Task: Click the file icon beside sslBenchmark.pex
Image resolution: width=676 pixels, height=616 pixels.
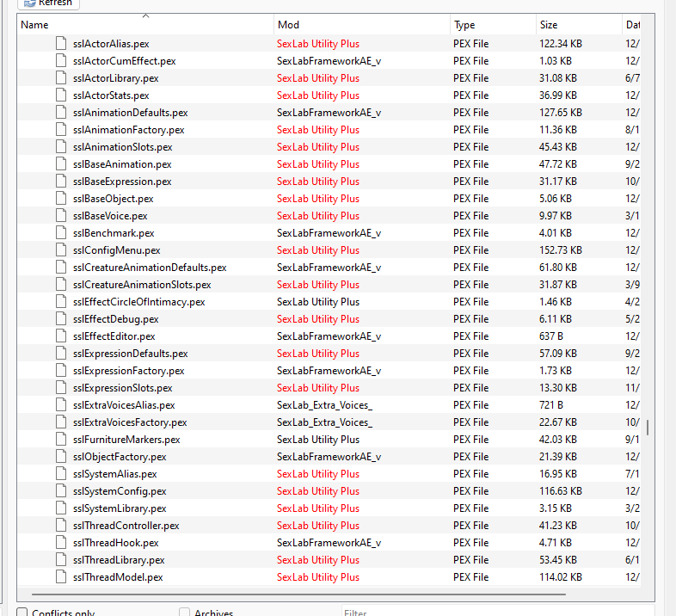Action: [x=61, y=233]
